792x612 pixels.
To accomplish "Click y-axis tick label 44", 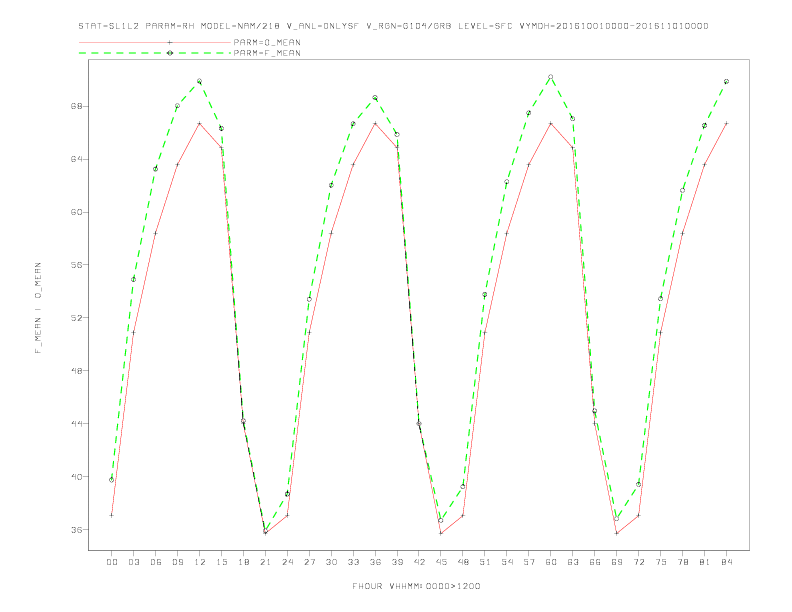I will click(x=76, y=424).
